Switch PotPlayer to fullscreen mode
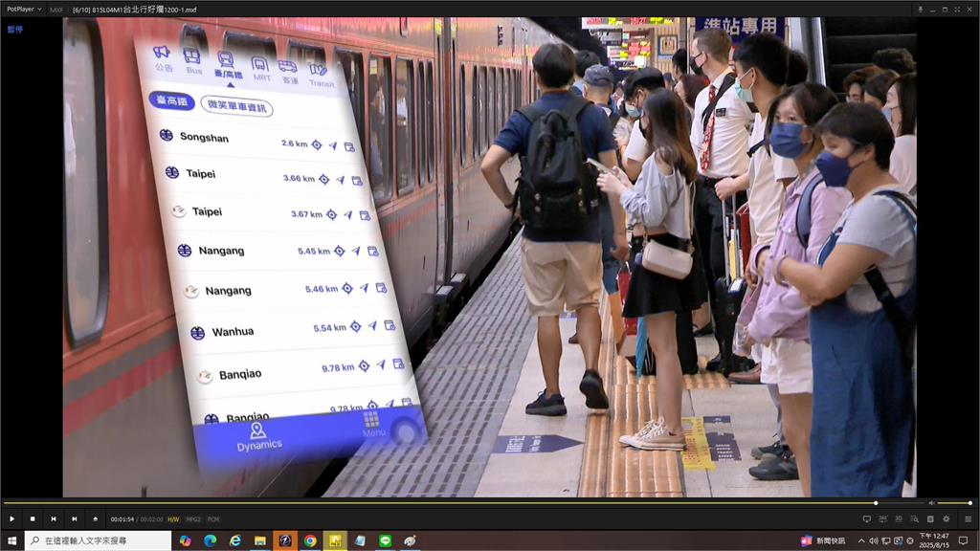Viewport: 980px width, 551px height. pos(956,10)
